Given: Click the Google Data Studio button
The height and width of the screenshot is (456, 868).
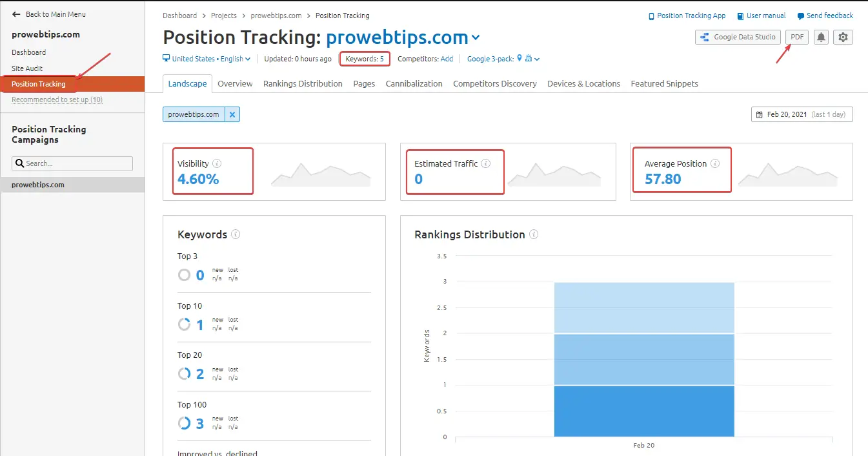Looking at the screenshot, I should (x=738, y=37).
